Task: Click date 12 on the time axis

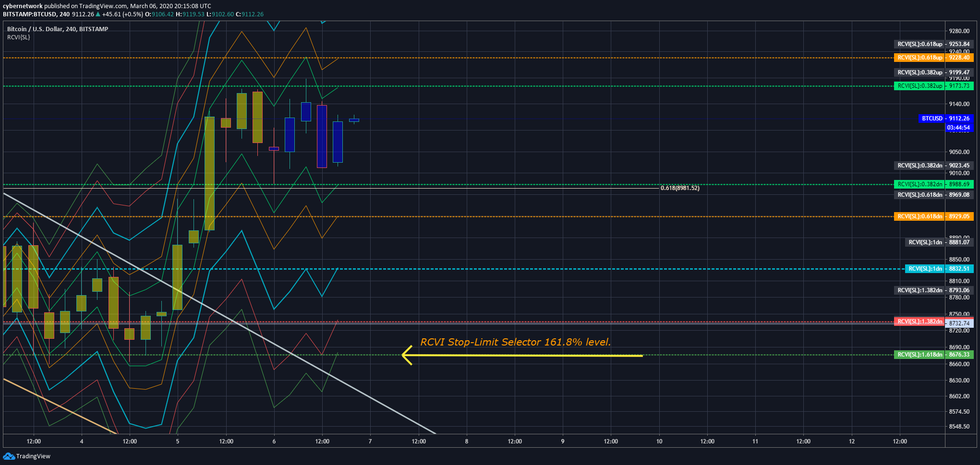Action: point(852,441)
